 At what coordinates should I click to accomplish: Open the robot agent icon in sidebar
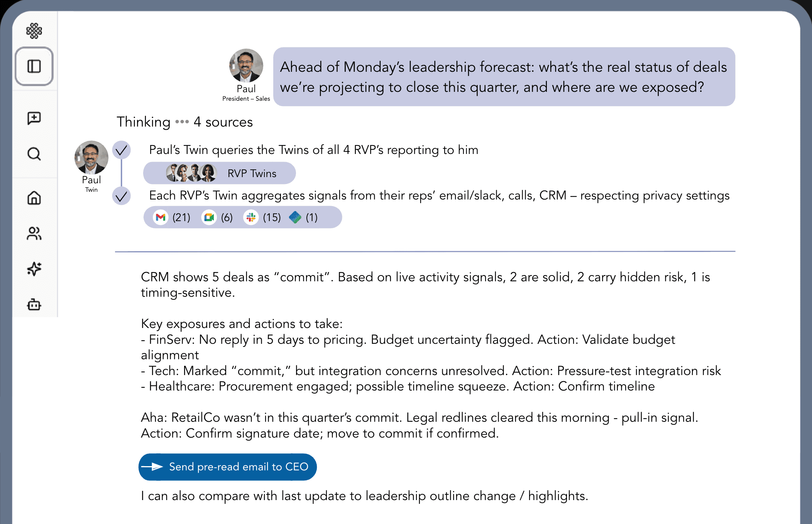[x=34, y=304]
